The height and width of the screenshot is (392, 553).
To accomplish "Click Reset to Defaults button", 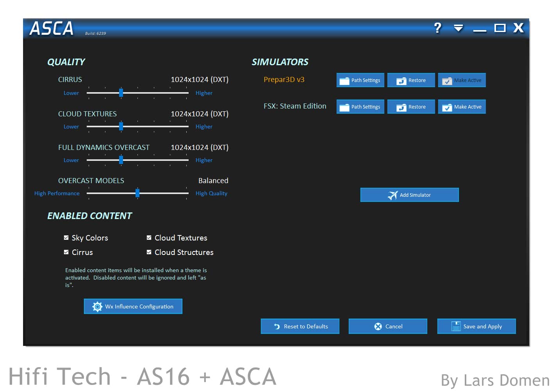I will [300, 326].
